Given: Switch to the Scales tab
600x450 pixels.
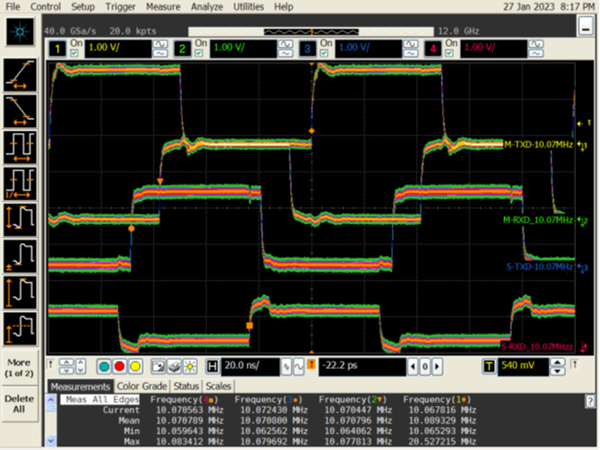Looking at the screenshot, I should tap(218, 386).
